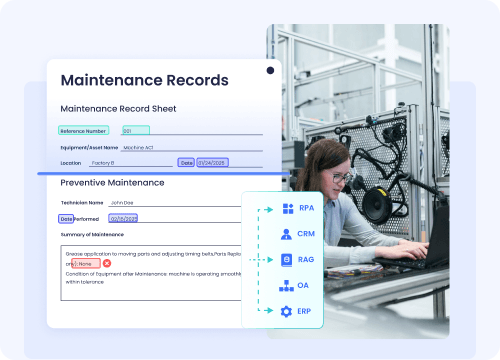500x360 pixels.
Task: Click the Technician Name label
Action: click(x=82, y=203)
